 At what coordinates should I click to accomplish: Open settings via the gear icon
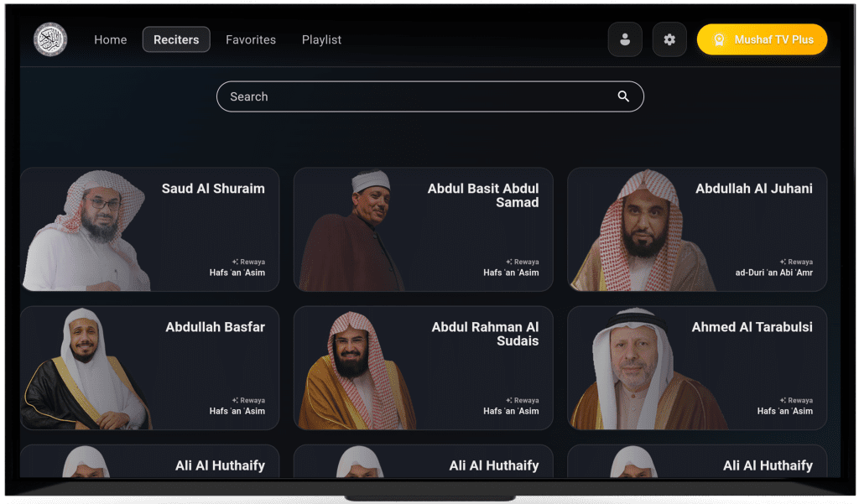point(669,39)
